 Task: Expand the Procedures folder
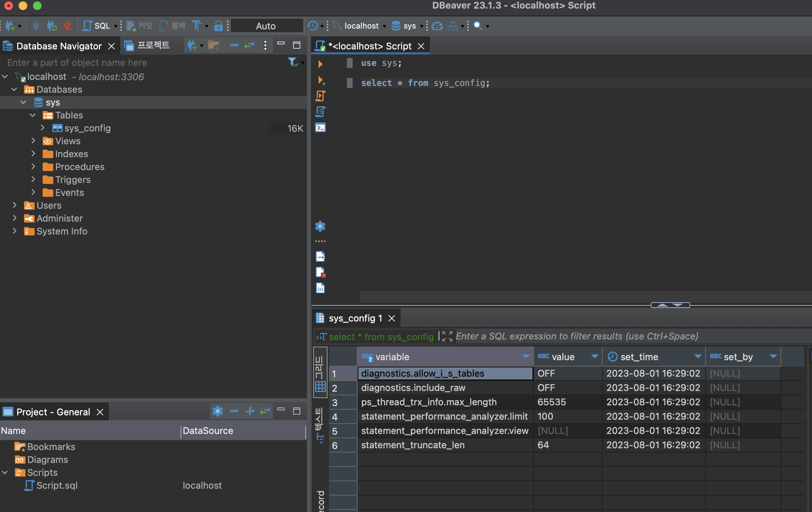[x=33, y=166]
